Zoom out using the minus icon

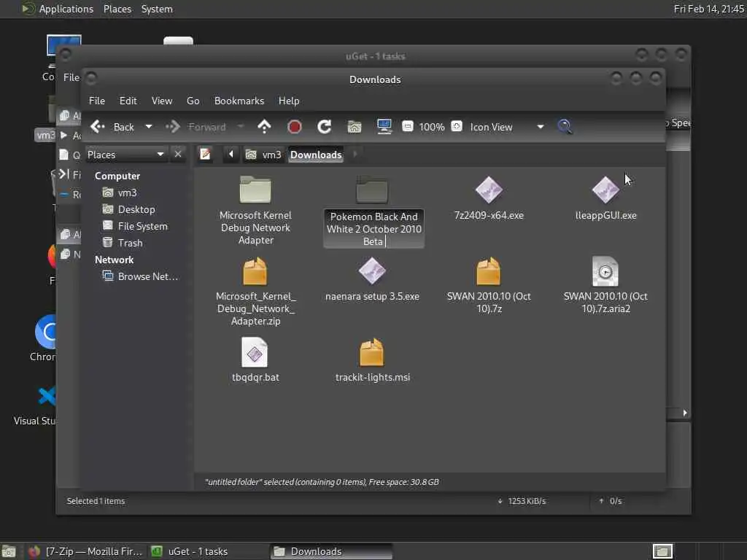tap(408, 126)
